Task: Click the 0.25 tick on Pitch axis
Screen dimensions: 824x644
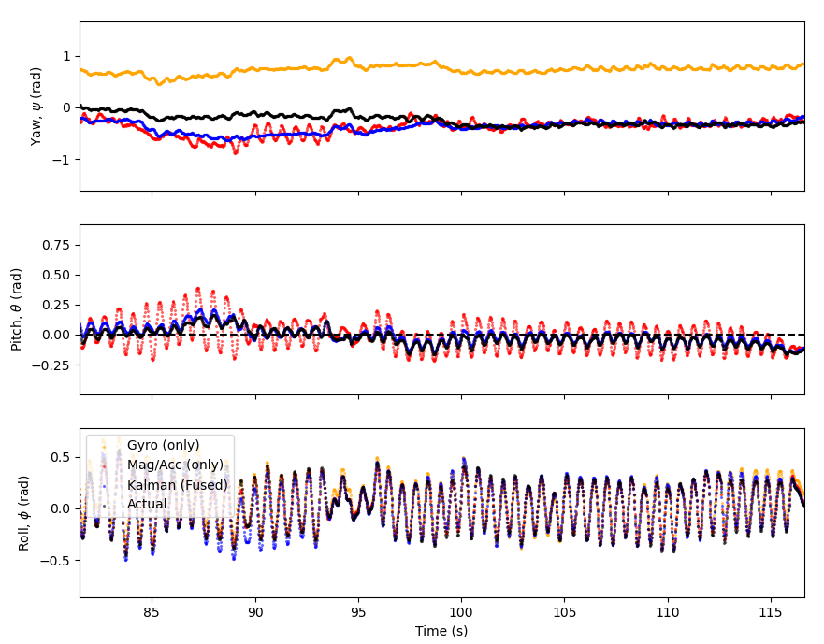Action: (x=56, y=304)
